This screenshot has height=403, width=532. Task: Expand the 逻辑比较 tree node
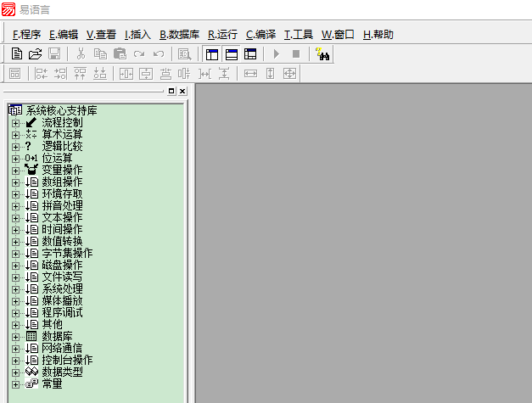click(x=15, y=147)
